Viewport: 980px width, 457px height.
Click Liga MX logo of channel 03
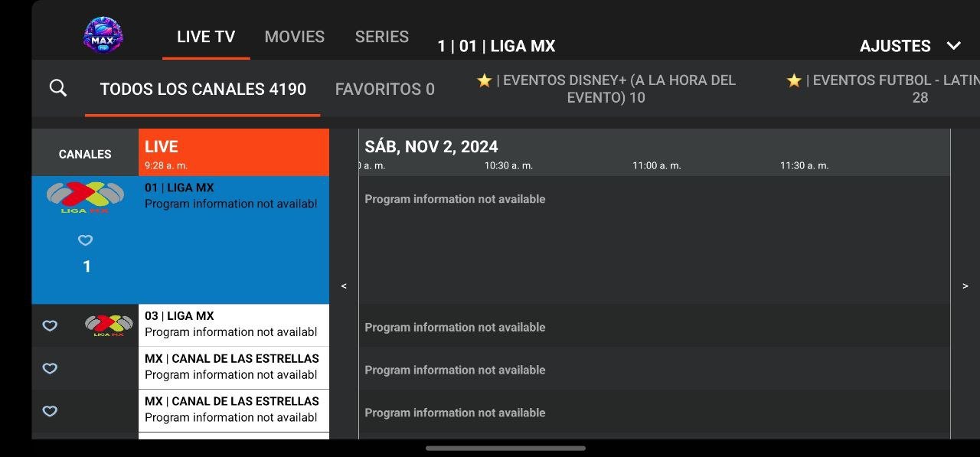(x=108, y=325)
